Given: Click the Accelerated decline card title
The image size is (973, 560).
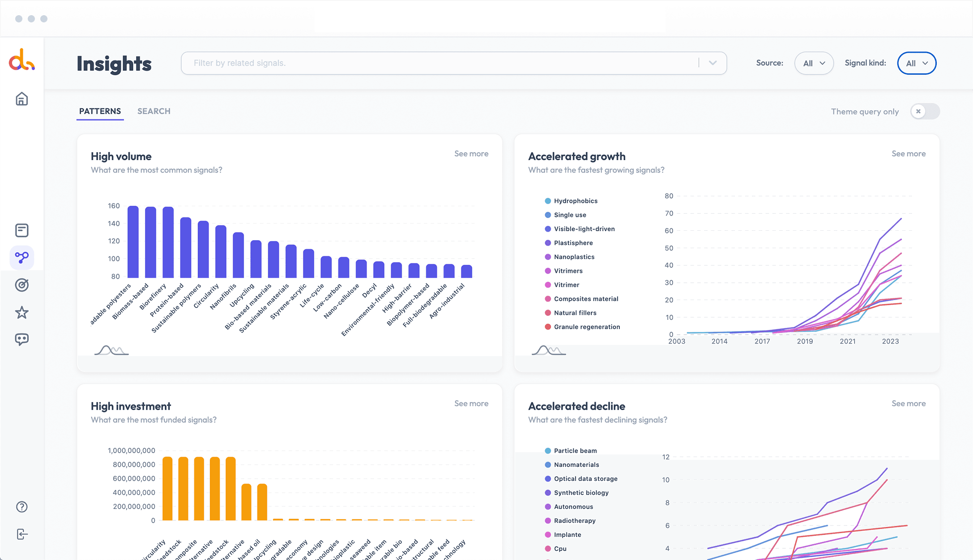Looking at the screenshot, I should 576,406.
